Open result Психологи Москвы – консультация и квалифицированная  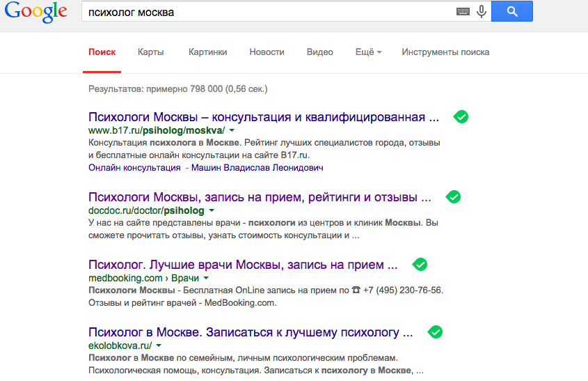point(264,117)
